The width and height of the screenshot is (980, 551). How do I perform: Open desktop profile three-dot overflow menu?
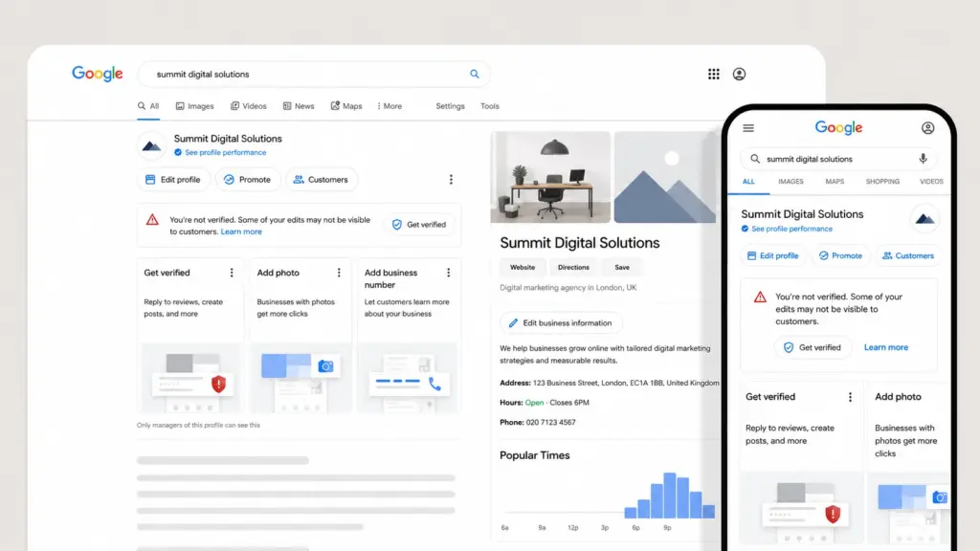pos(451,179)
